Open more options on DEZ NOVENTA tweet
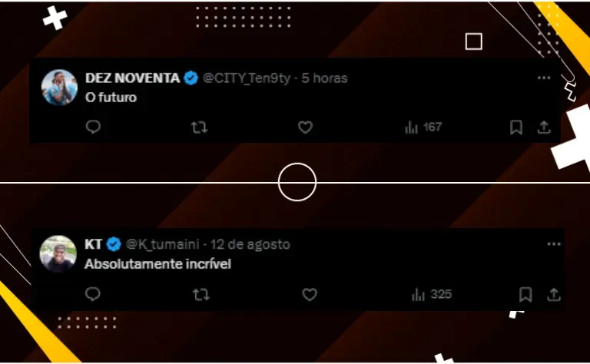This screenshot has height=364, width=590. tap(544, 78)
